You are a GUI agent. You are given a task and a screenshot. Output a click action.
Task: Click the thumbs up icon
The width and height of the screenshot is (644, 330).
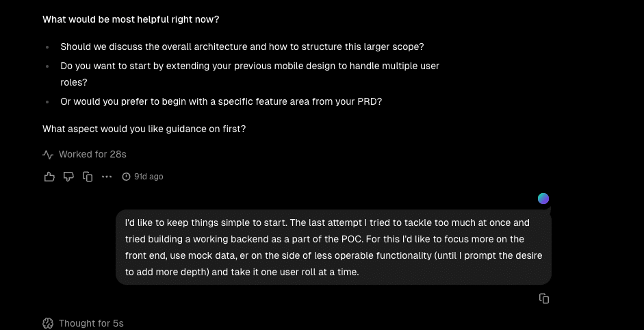49,177
